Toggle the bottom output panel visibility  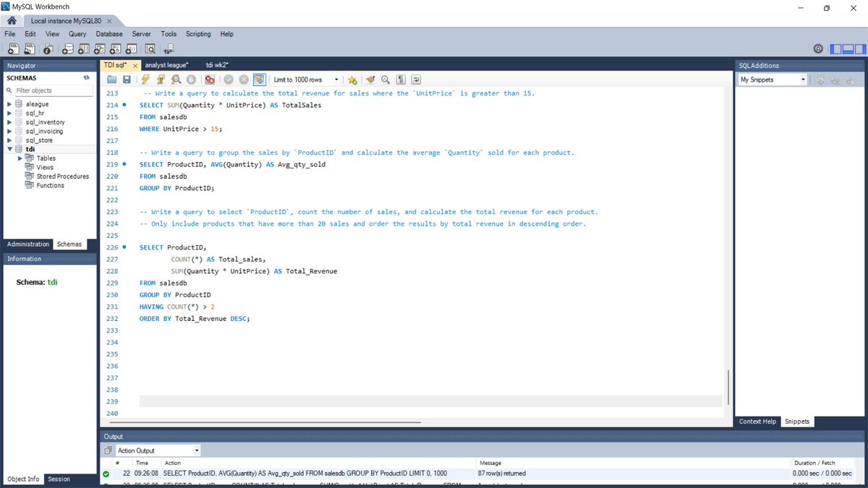click(848, 48)
